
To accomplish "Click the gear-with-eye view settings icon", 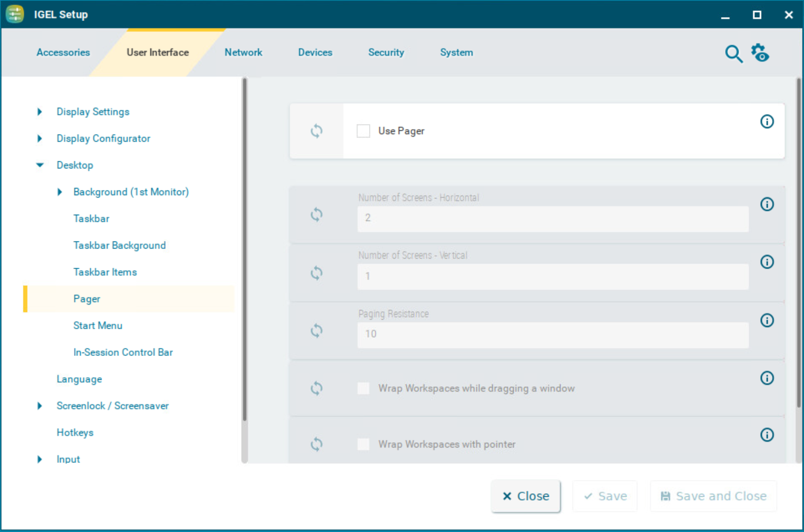I will (x=760, y=53).
